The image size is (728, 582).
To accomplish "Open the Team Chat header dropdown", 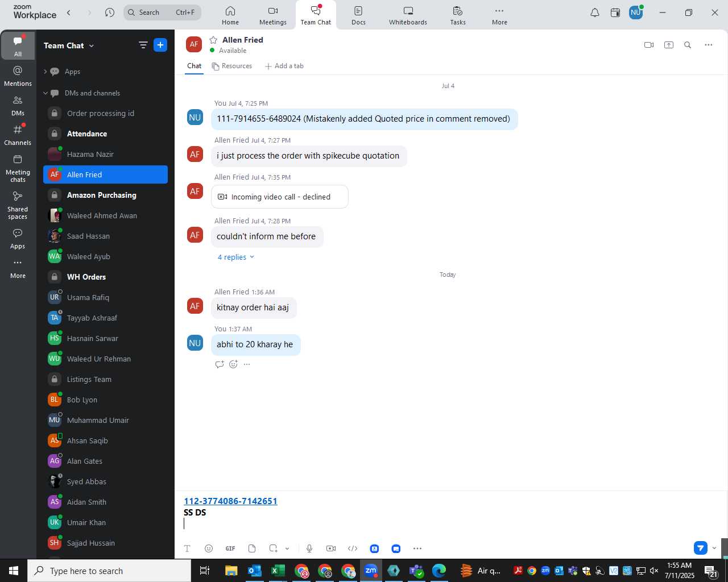I will coord(69,45).
